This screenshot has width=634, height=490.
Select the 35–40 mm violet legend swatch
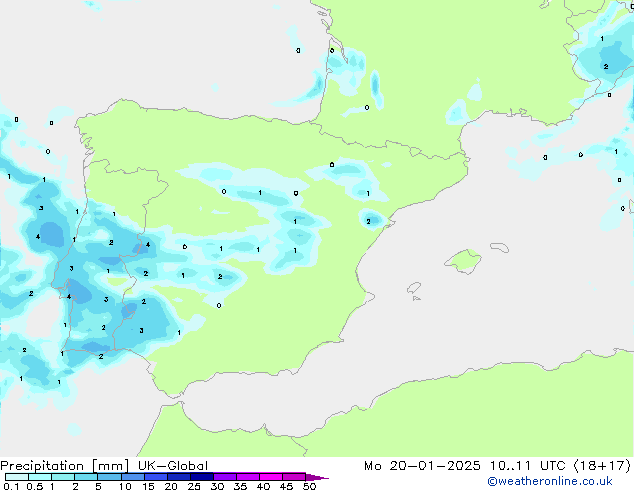(x=248, y=477)
